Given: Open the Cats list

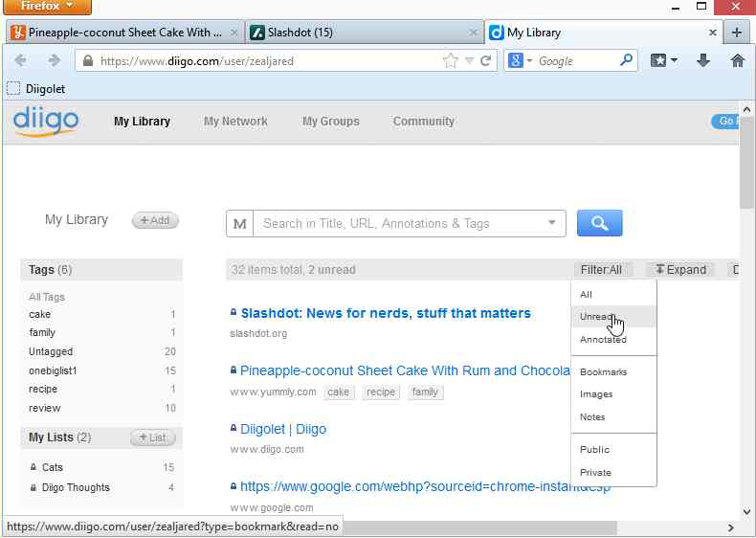Looking at the screenshot, I should (x=52, y=467).
